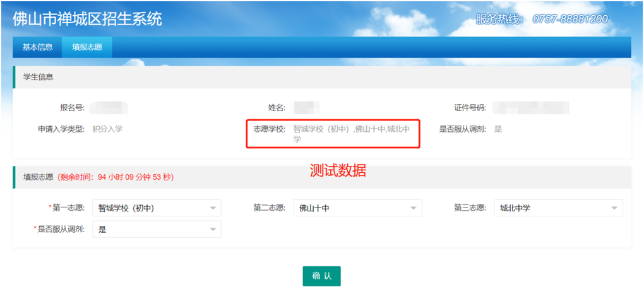Click the 第一志愿 field label

pos(68,208)
